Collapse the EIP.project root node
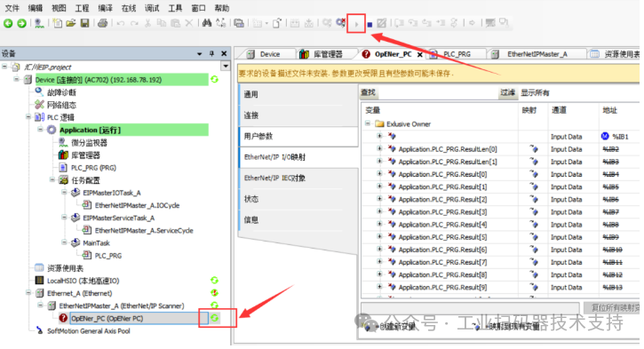The height and width of the screenshot is (349, 644). coord(4,67)
